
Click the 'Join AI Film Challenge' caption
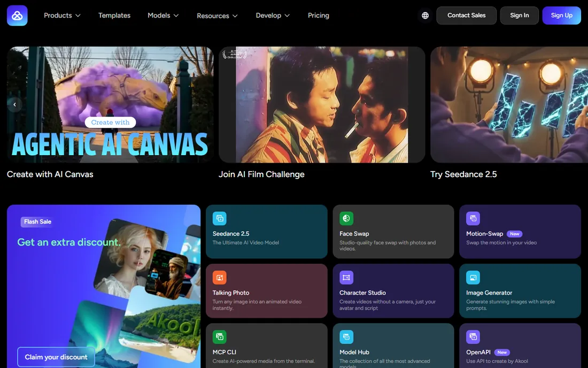coord(261,174)
